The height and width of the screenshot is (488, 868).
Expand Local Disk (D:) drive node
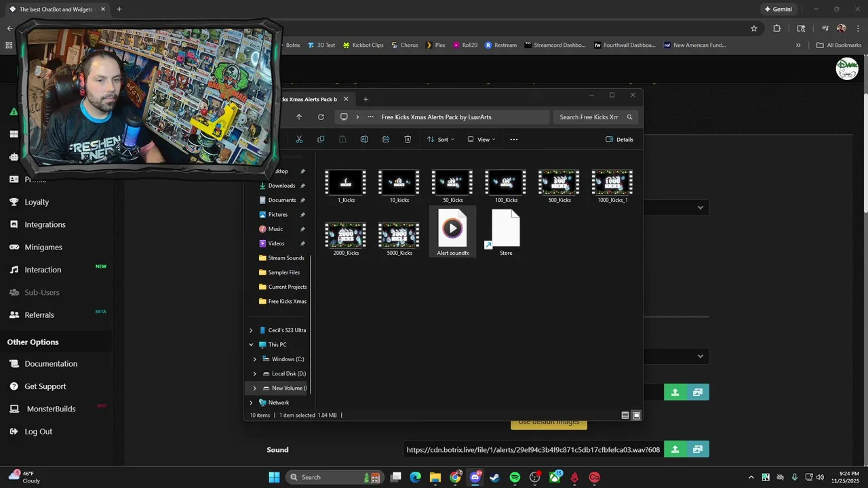pos(255,373)
